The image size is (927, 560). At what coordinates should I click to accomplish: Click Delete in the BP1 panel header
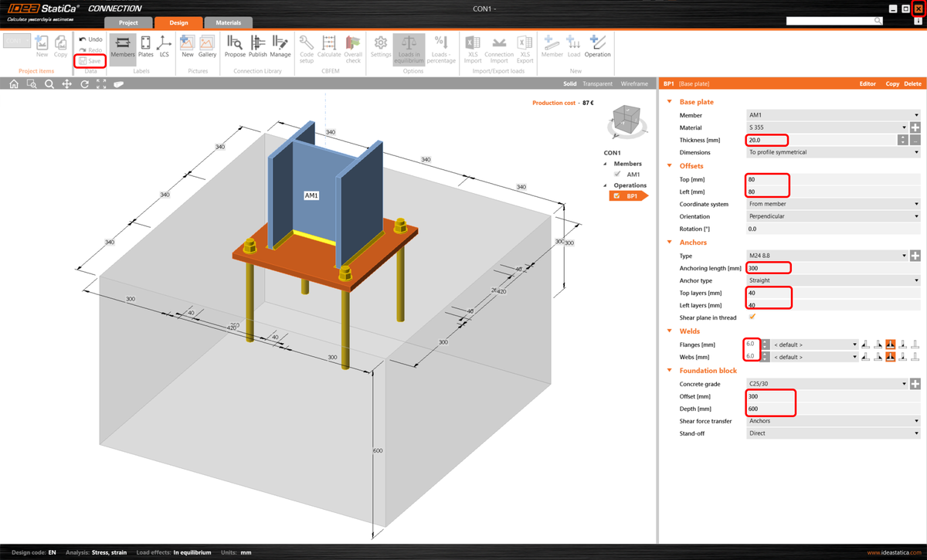[x=914, y=83]
